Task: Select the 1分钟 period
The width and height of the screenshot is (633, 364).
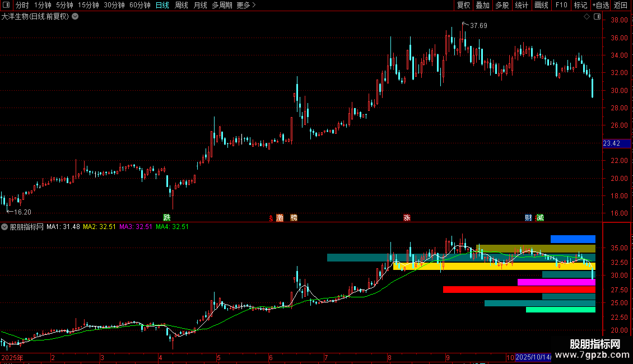Action: (43, 5)
